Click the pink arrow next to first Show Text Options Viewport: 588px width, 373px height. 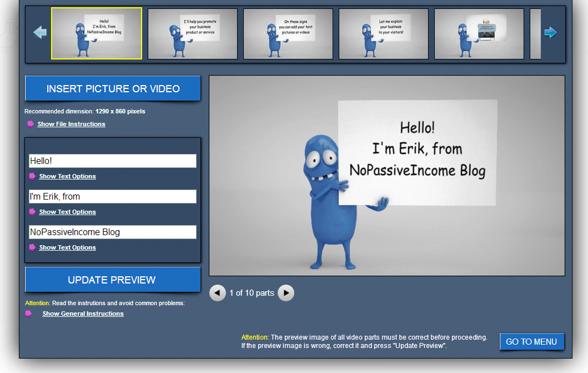click(x=32, y=176)
